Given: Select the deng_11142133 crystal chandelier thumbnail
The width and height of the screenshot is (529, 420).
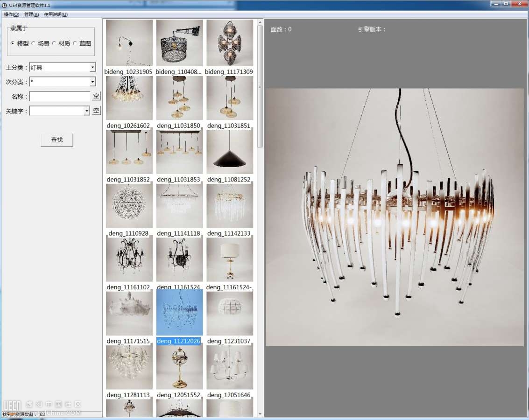Looking at the screenshot, I should click(230, 206).
